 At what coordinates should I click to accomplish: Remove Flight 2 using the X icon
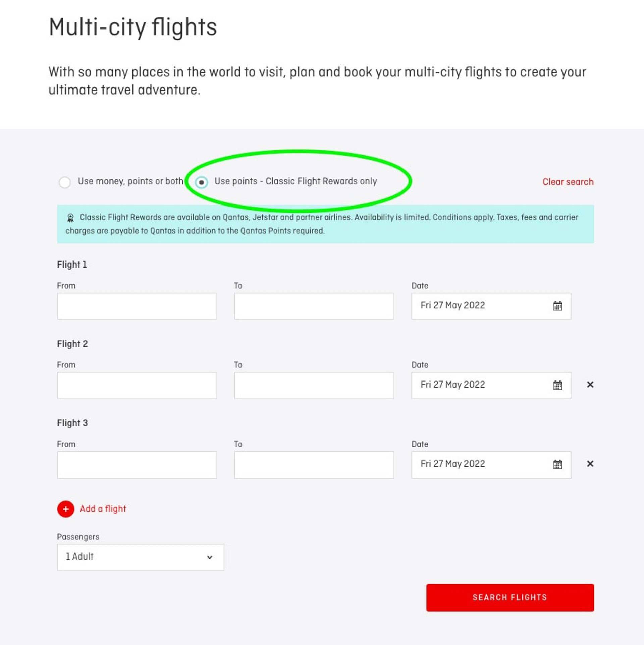point(590,385)
